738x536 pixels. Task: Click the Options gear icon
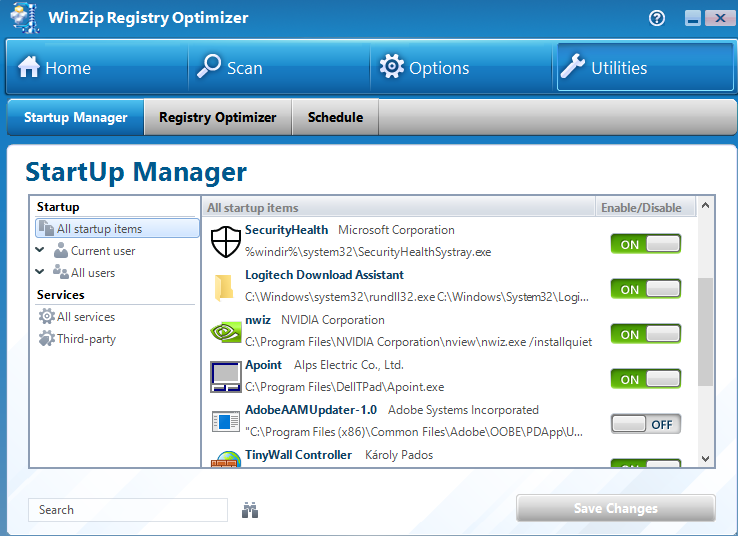(x=392, y=66)
